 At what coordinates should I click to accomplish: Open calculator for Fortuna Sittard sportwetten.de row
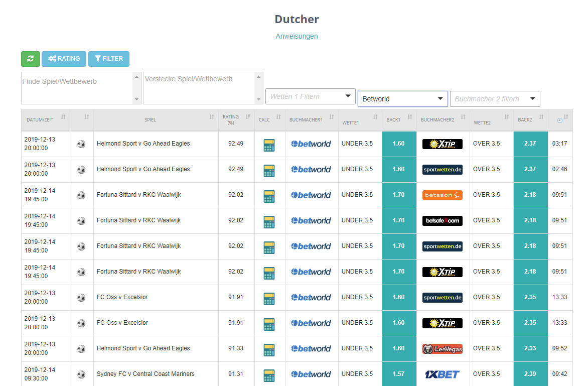click(269, 247)
